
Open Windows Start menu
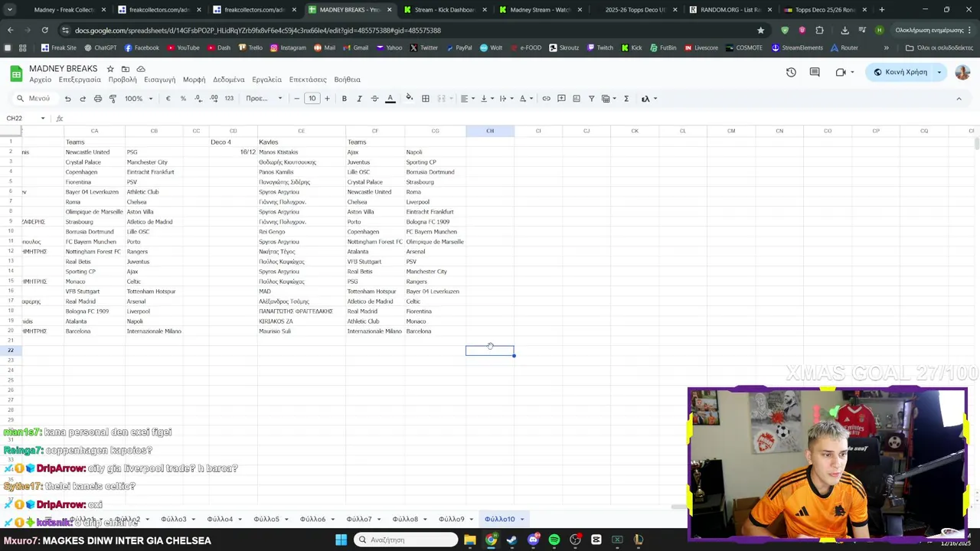pos(341,540)
